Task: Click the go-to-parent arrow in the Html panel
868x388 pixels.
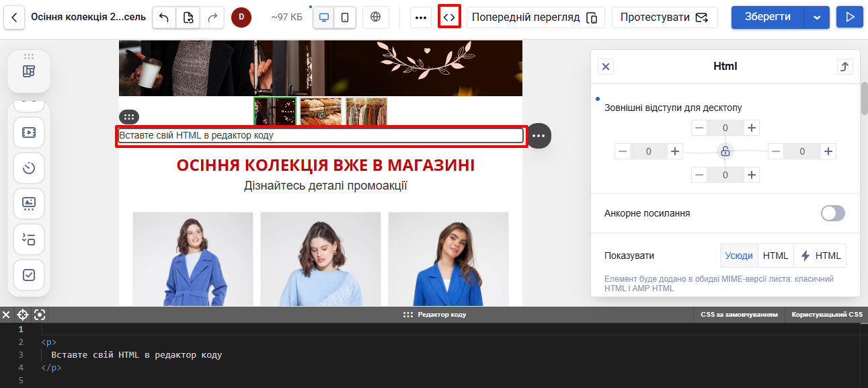Action: [x=845, y=67]
